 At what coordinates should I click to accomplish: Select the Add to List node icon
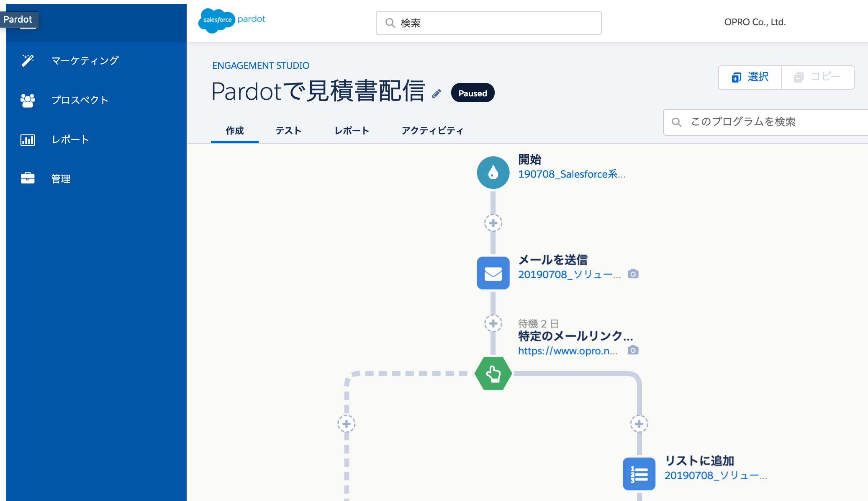(x=639, y=474)
